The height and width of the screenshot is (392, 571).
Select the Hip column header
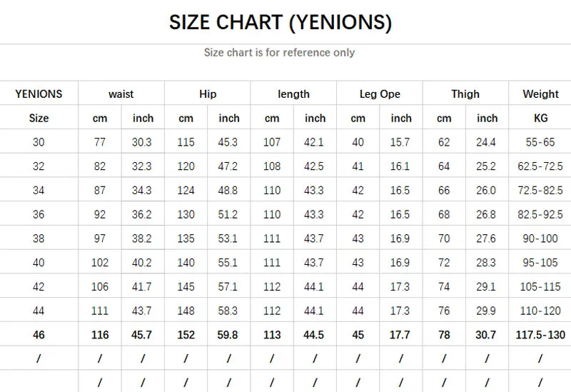point(208,94)
